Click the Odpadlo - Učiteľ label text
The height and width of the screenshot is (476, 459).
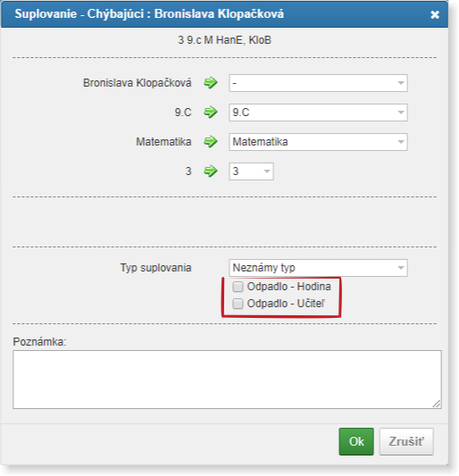coord(286,304)
